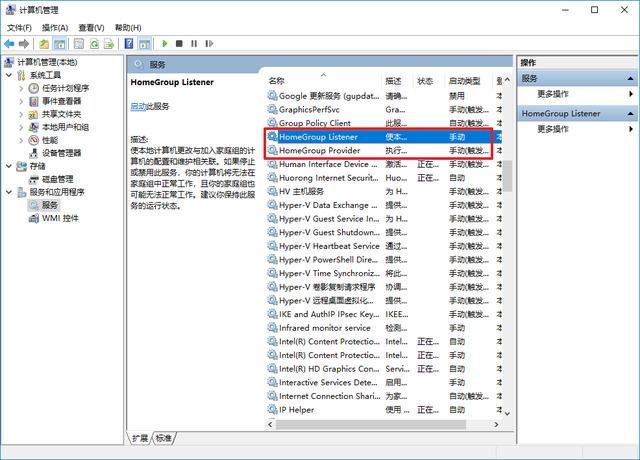Select the Services (服务) tree node
Viewport: 640px width, 460px height.
44,205
